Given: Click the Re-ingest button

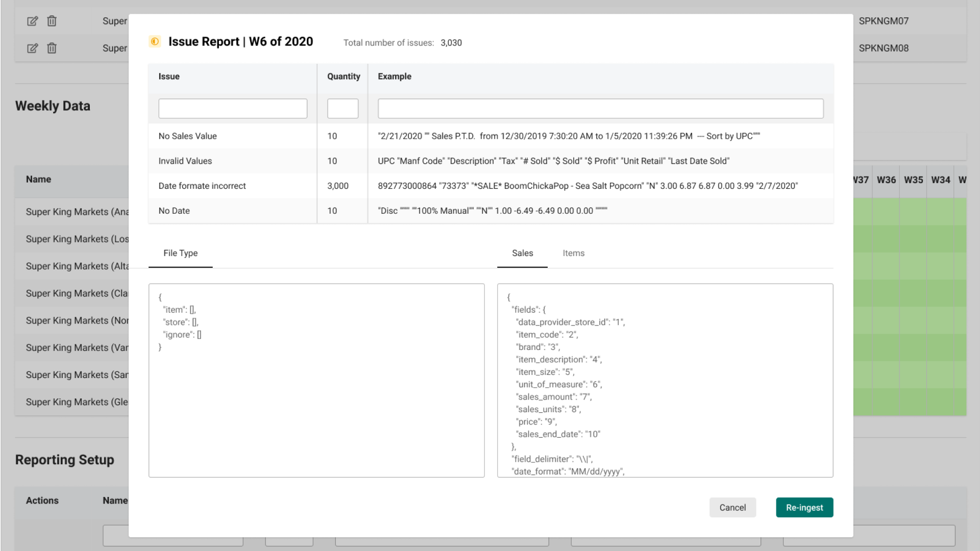Looking at the screenshot, I should point(804,508).
